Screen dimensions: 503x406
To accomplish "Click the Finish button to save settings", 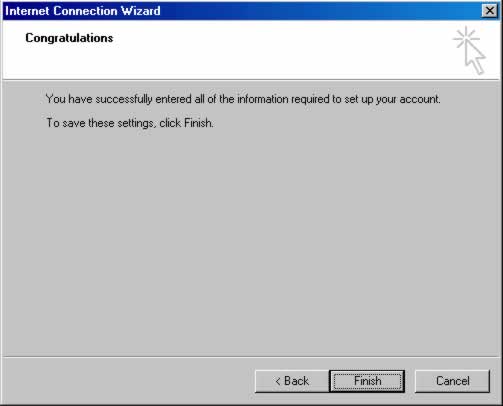I will 367,381.
